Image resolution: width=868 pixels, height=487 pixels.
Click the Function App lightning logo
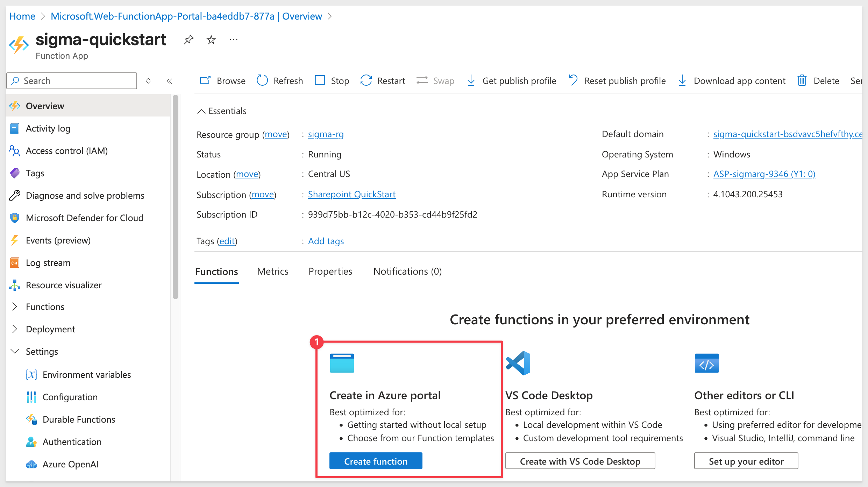pyautogui.click(x=19, y=45)
